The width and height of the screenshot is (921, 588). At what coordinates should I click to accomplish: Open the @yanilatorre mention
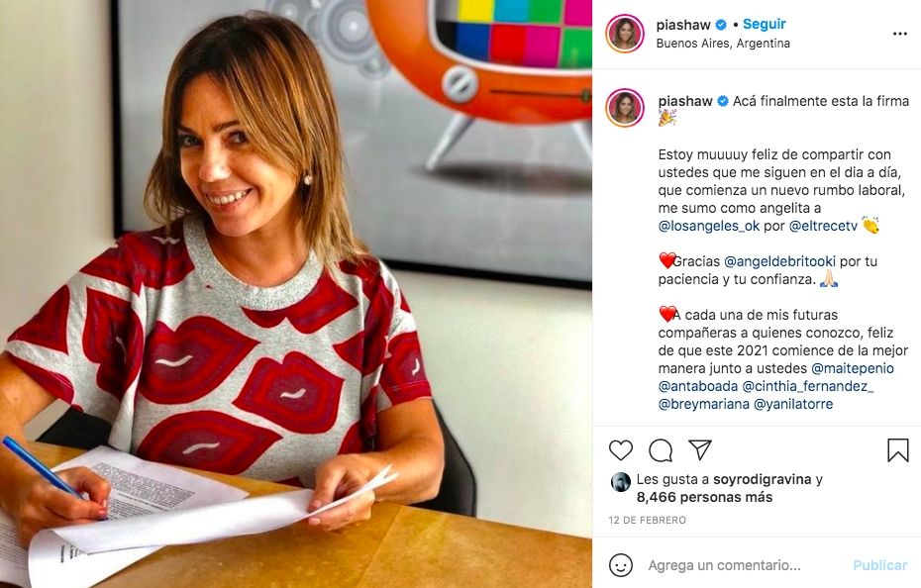click(x=793, y=404)
